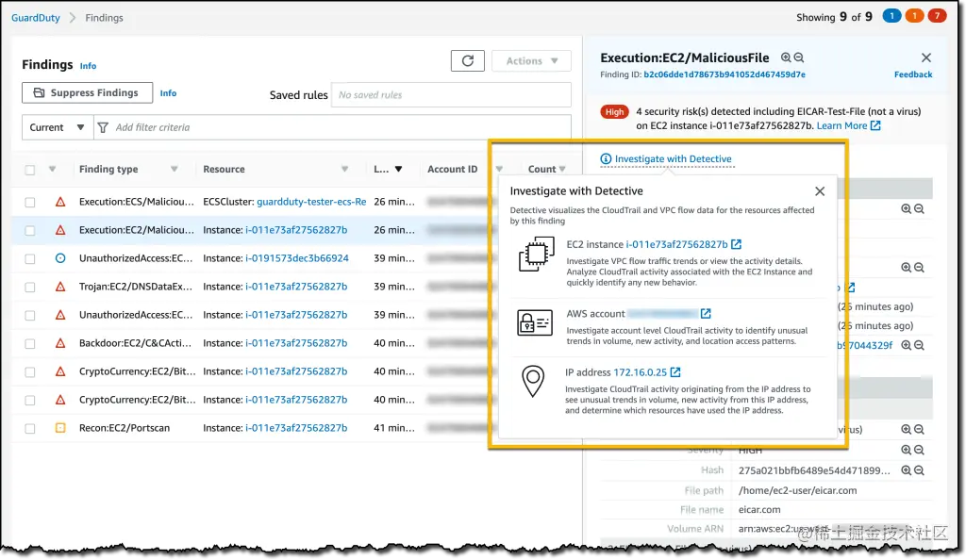
Task: Open the Info link next to Findings heading
Action: (x=88, y=66)
